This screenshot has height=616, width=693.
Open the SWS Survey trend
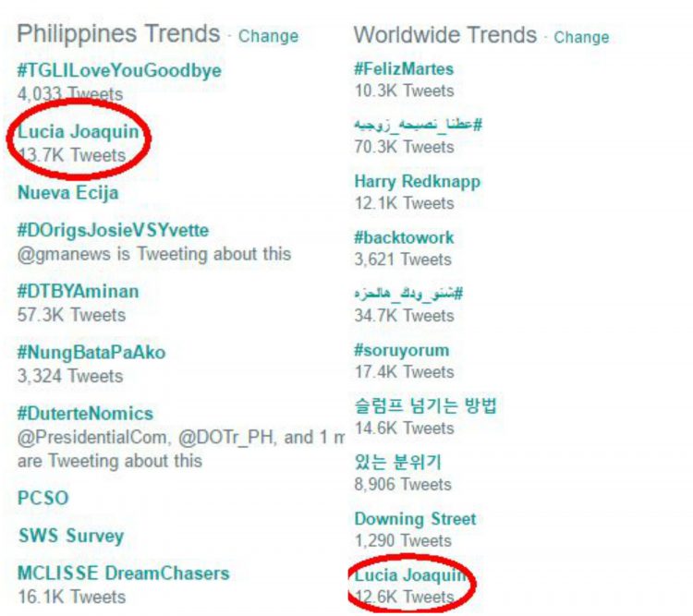(x=71, y=536)
